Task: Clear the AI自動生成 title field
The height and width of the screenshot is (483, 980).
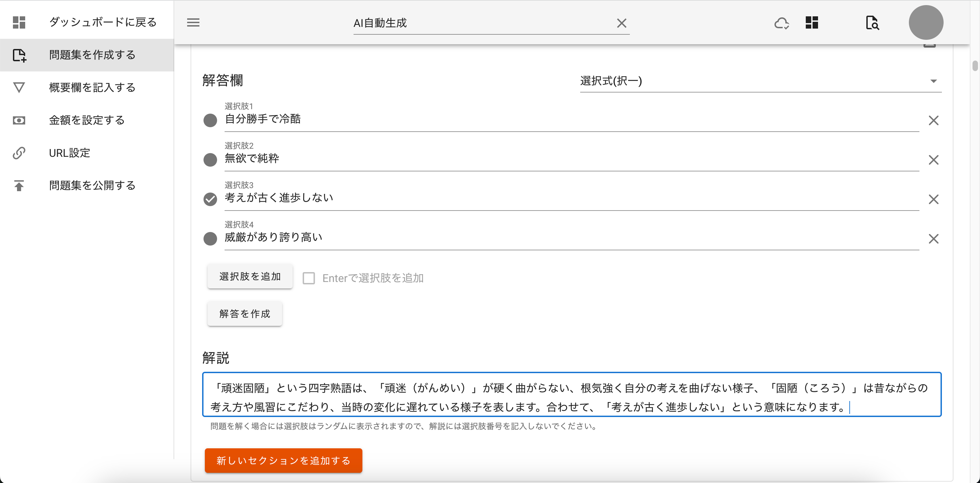Action: pyautogui.click(x=621, y=23)
